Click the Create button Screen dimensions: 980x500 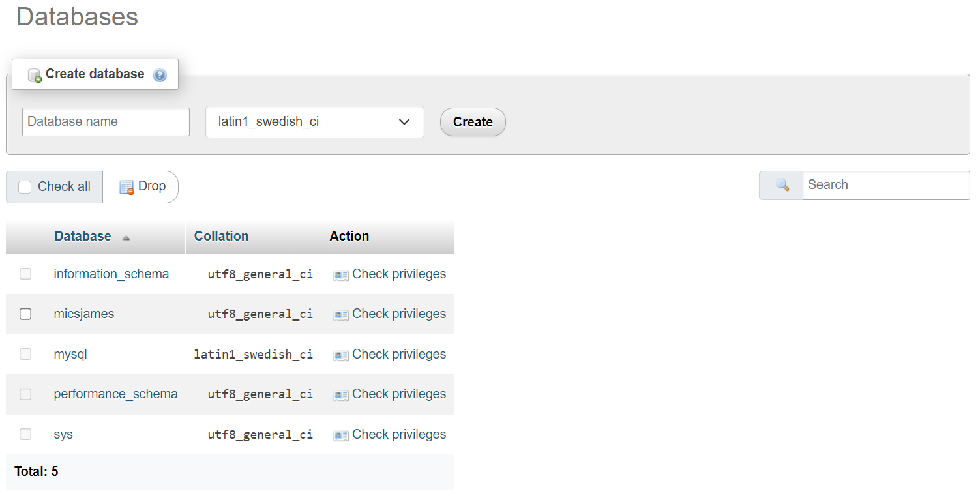(x=472, y=122)
